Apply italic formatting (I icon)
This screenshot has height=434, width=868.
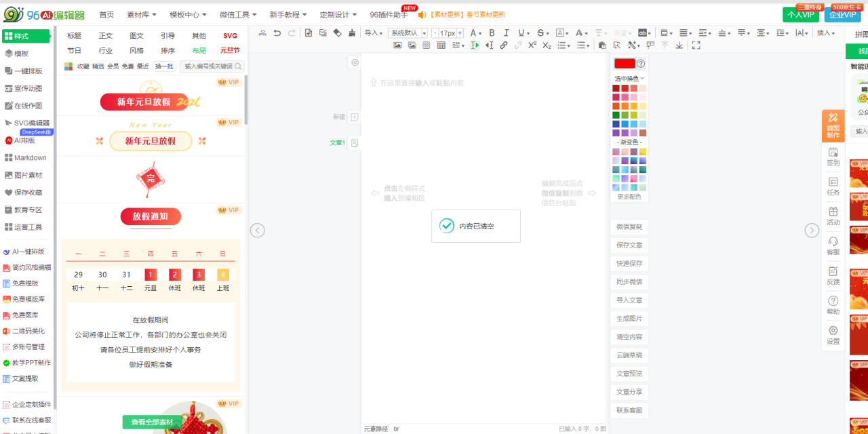(x=507, y=33)
